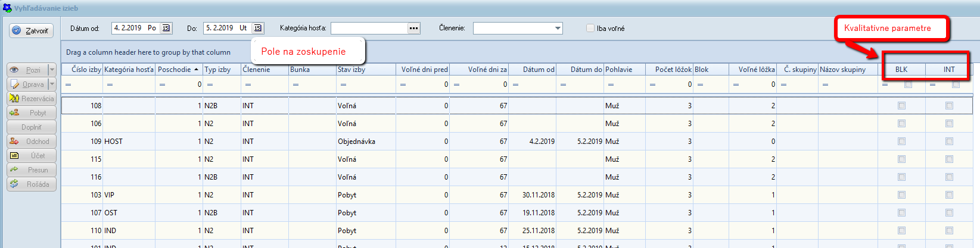Open dropdown arrow next to Pozri
980x248 pixels.
pos(52,70)
